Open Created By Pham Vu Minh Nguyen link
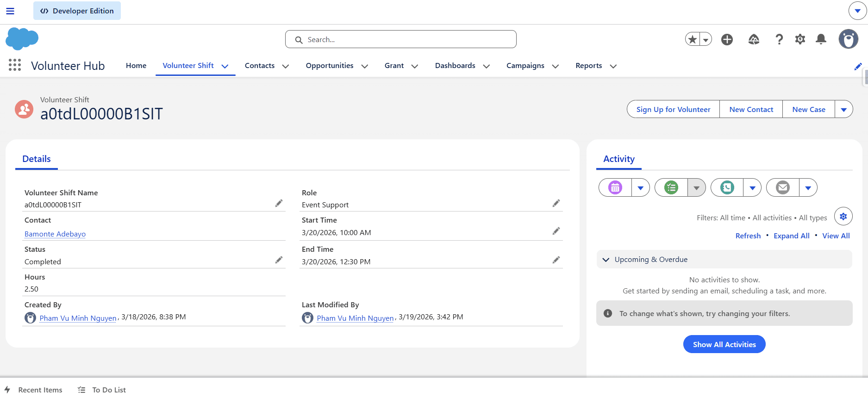Image resolution: width=868 pixels, height=398 pixels. 78,318
